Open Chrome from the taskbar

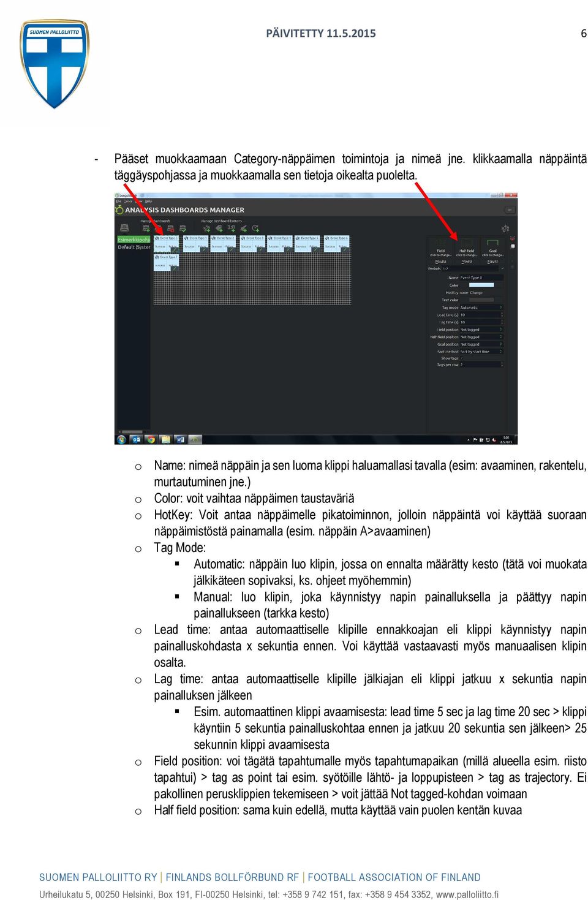coord(151,439)
